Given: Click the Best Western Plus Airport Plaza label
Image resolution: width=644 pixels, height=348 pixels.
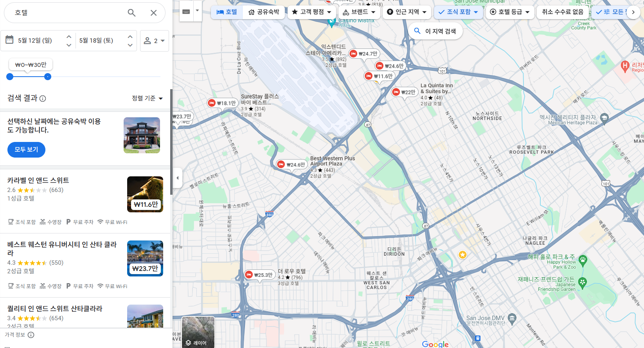Looking at the screenshot, I should coord(332,161).
